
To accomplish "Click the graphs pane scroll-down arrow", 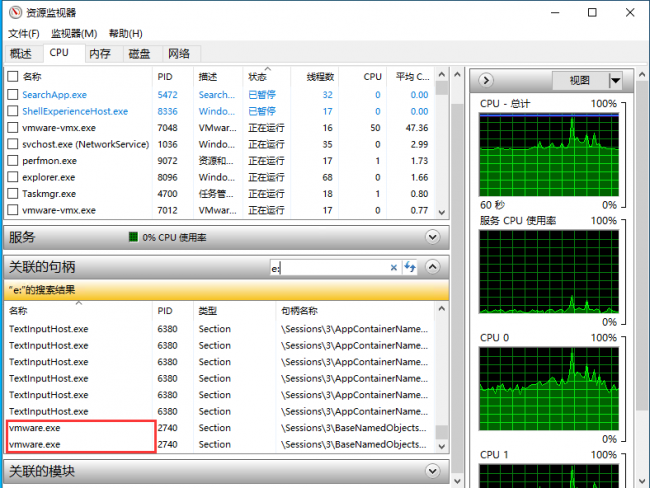I will tap(642, 481).
